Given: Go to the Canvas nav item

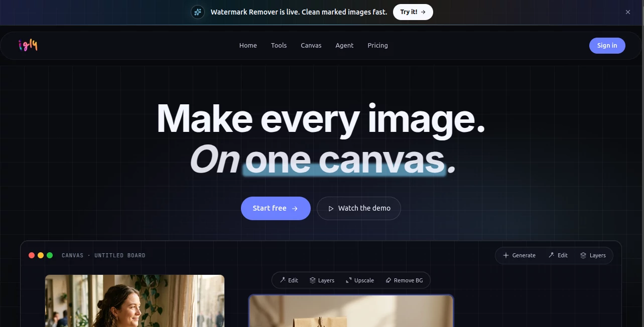Looking at the screenshot, I should point(311,45).
